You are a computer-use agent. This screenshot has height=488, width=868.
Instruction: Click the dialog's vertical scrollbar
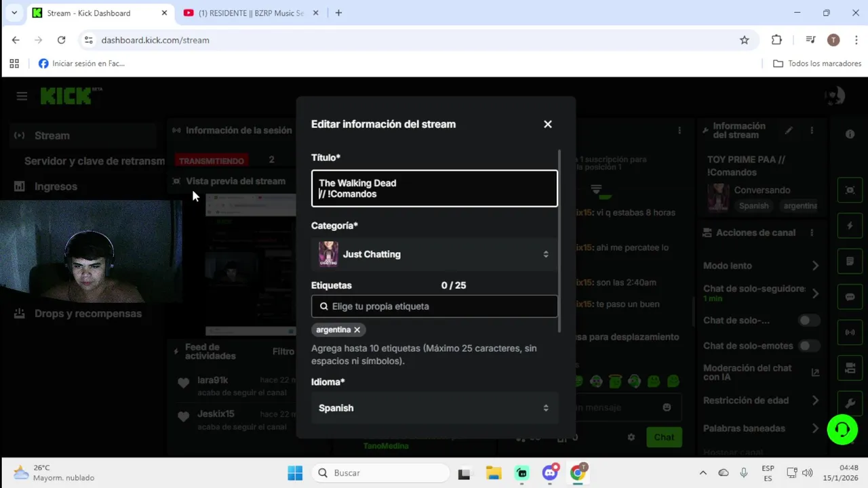[x=559, y=241]
